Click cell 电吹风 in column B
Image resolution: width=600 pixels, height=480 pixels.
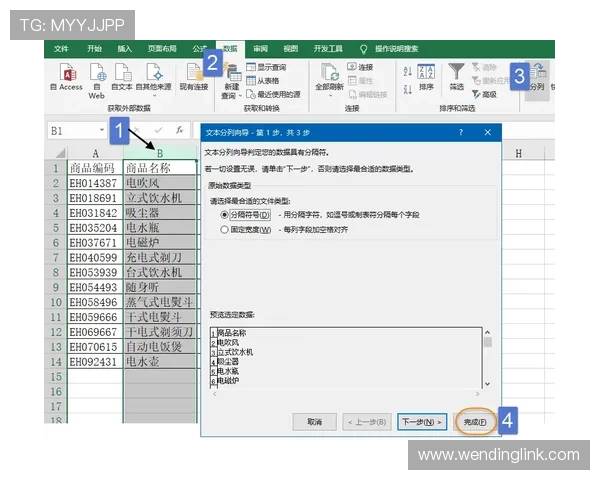point(160,183)
